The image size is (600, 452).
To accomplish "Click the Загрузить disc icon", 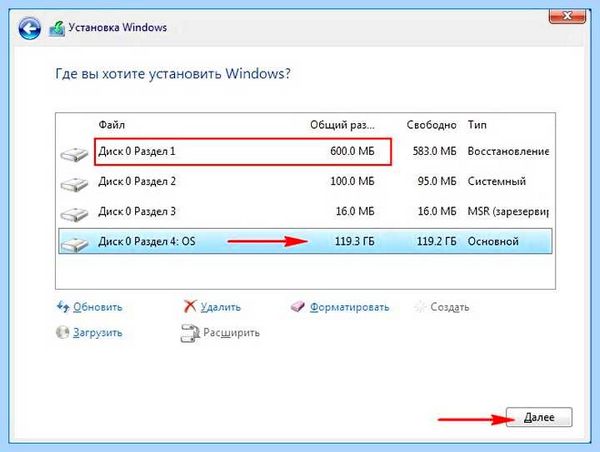I will click(62, 332).
